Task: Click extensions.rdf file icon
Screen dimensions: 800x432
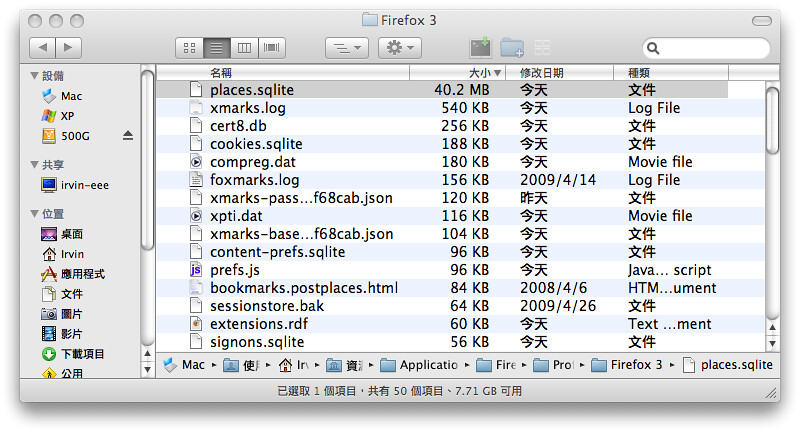Action: [196, 323]
